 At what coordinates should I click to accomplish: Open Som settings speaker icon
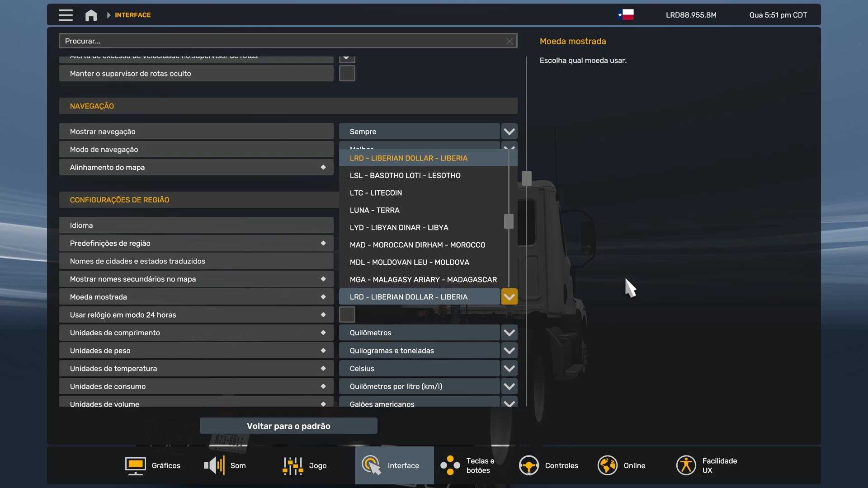tap(214, 465)
